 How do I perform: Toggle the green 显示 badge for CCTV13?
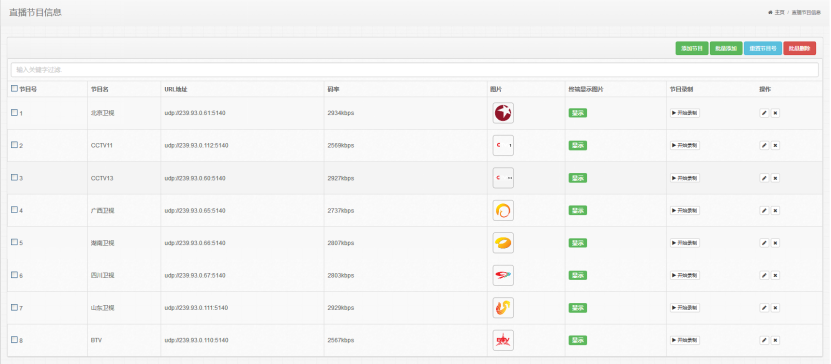pyautogui.click(x=578, y=178)
